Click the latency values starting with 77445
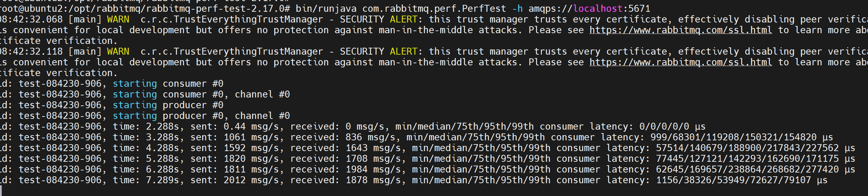868x196 pixels. point(747,159)
